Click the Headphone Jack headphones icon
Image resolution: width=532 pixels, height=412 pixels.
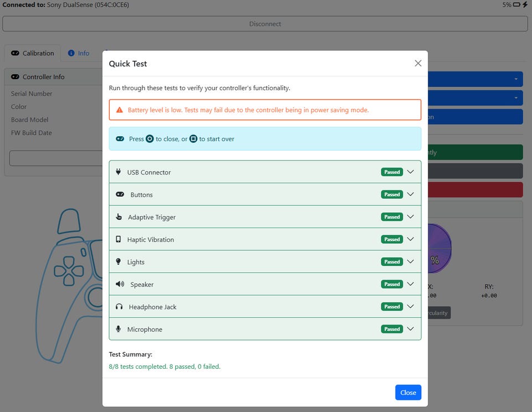pos(119,307)
